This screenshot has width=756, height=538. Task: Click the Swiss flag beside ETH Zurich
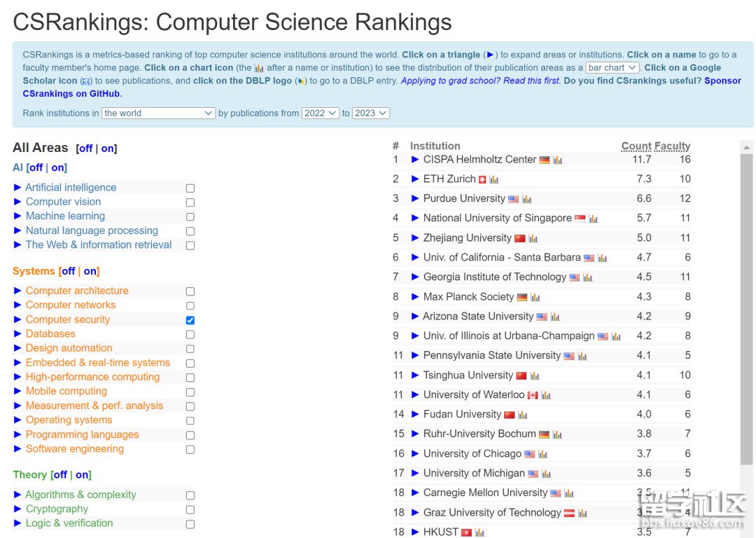(x=482, y=179)
